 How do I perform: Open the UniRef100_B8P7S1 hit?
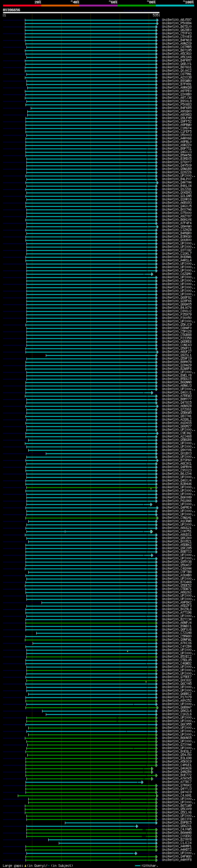(176, 149)
